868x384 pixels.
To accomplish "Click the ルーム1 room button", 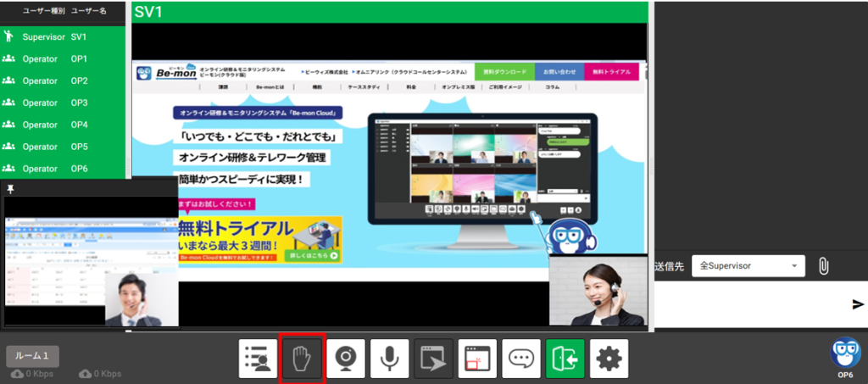I will (x=32, y=356).
